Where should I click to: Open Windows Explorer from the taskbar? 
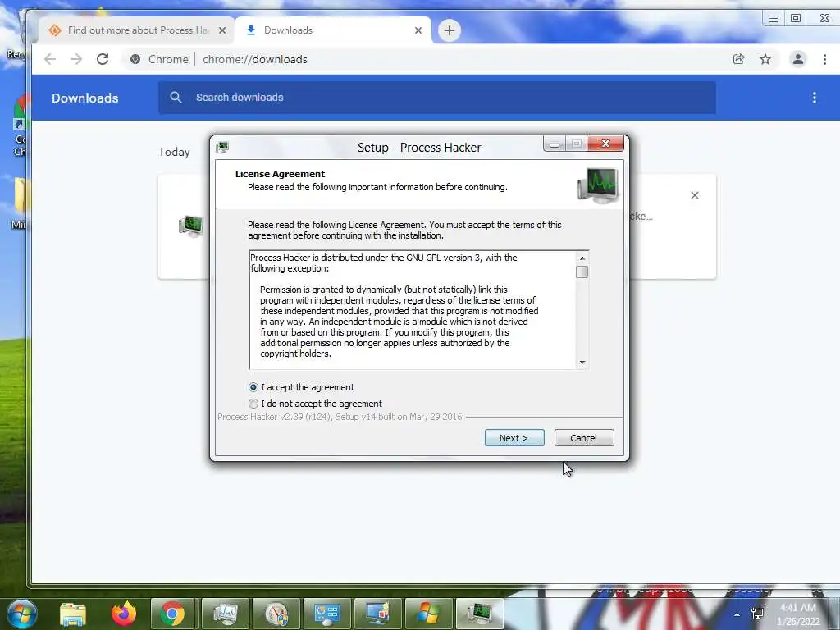click(x=72, y=614)
